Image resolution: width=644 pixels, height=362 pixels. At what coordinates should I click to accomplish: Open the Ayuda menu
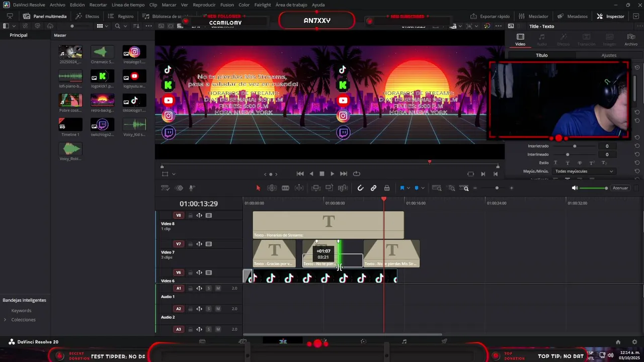pos(318,5)
